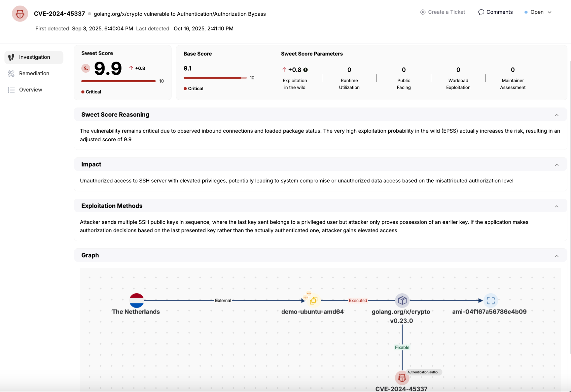Click the Sweet Score red progress bar
Image resolution: width=571 pixels, height=392 pixels.
click(x=118, y=81)
